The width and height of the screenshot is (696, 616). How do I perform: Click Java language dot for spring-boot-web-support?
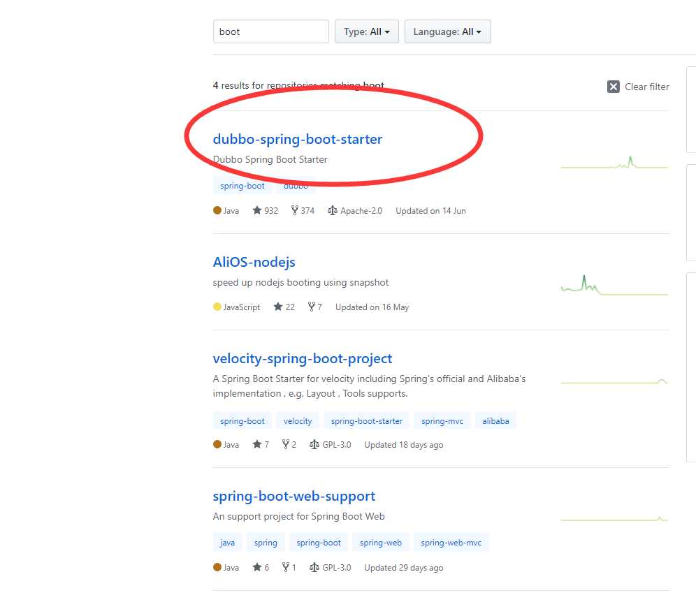pos(217,567)
